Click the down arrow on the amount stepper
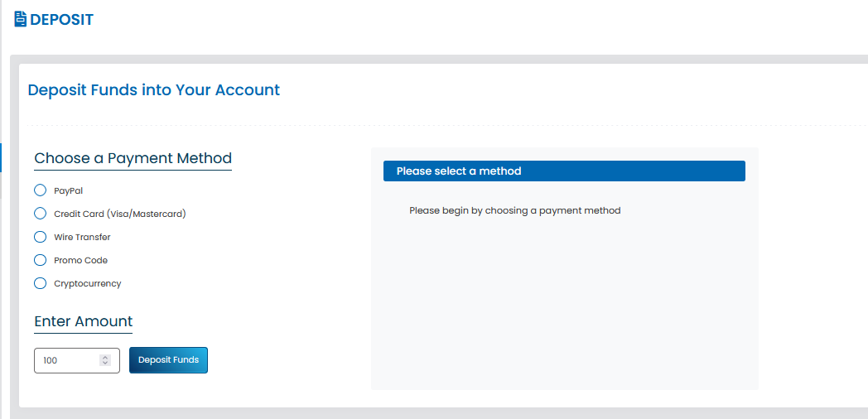Viewport: 868px width, 419px height. (105, 363)
